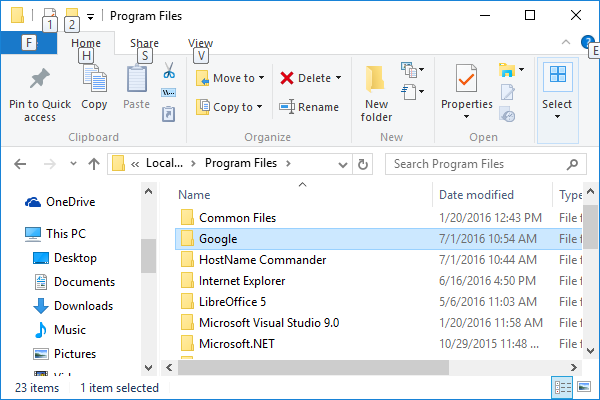Click the Cut scissors icon
This screenshot has height=400, width=600.
tap(169, 70)
